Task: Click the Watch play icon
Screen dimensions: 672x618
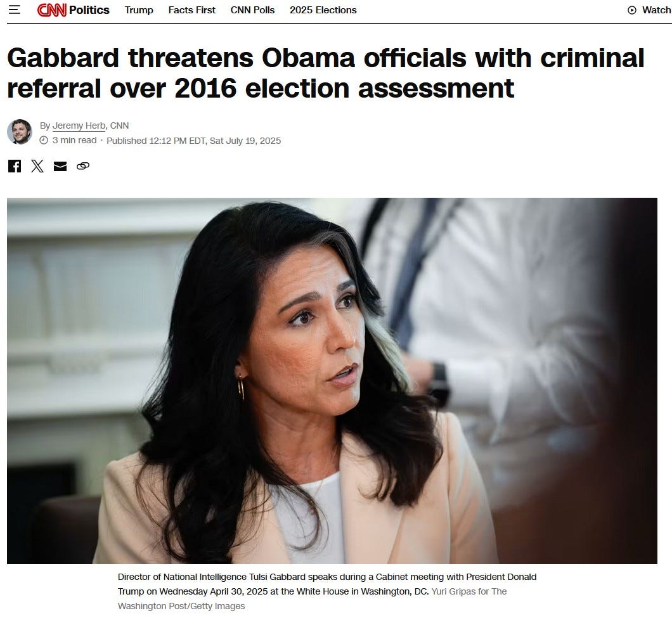Action: click(x=631, y=10)
